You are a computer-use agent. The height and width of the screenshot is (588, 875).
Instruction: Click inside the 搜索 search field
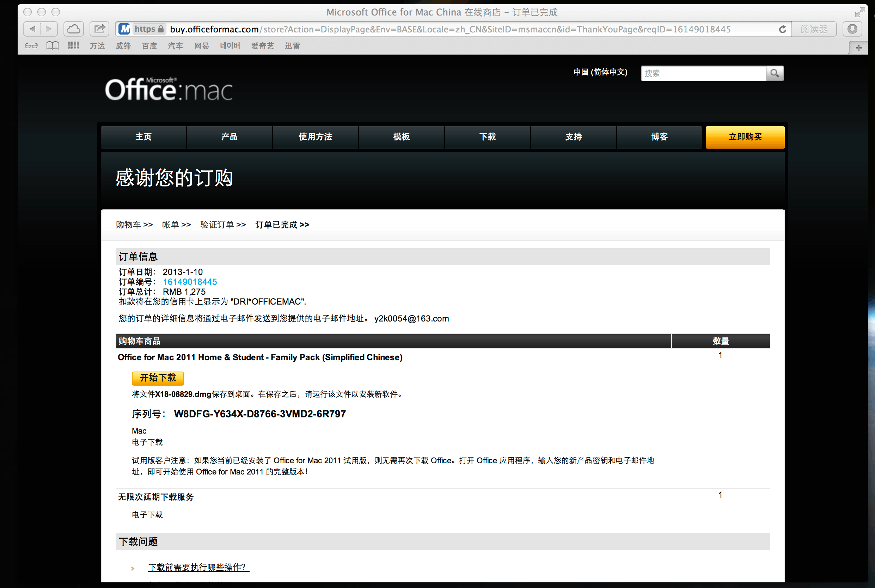[x=704, y=73]
